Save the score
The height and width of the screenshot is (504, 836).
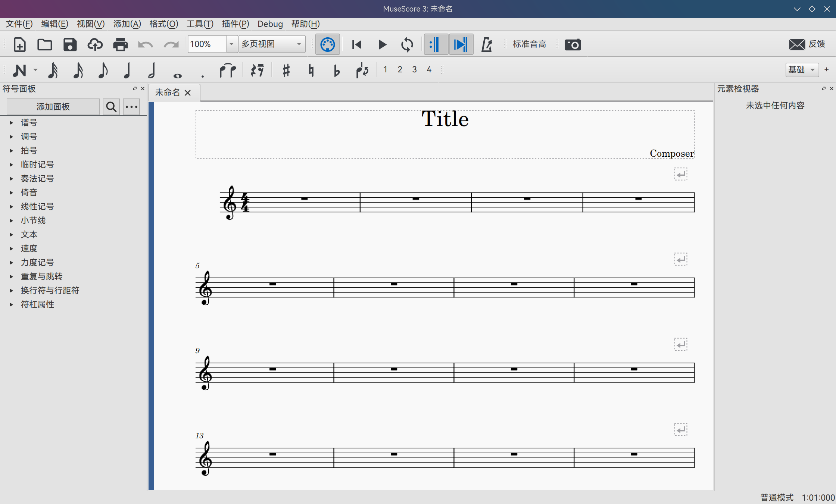click(70, 44)
